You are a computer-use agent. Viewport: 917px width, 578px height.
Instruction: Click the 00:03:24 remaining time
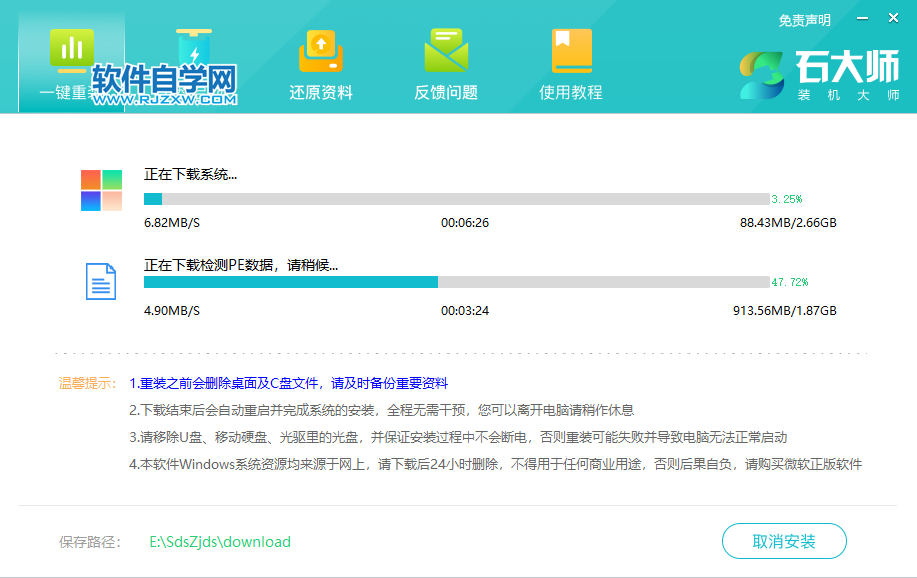pyautogui.click(x=465, y=311)
